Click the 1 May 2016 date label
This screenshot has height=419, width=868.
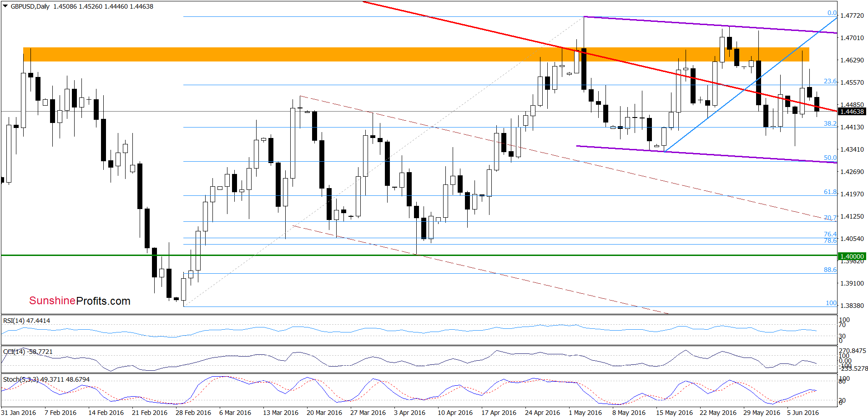click(x=585, y=413)
